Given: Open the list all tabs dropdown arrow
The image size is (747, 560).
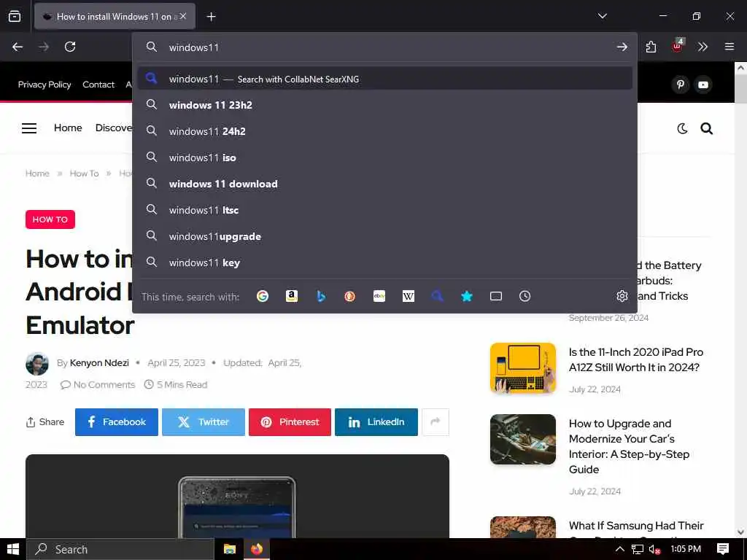Looking at the screenshot, I should 602,16.
